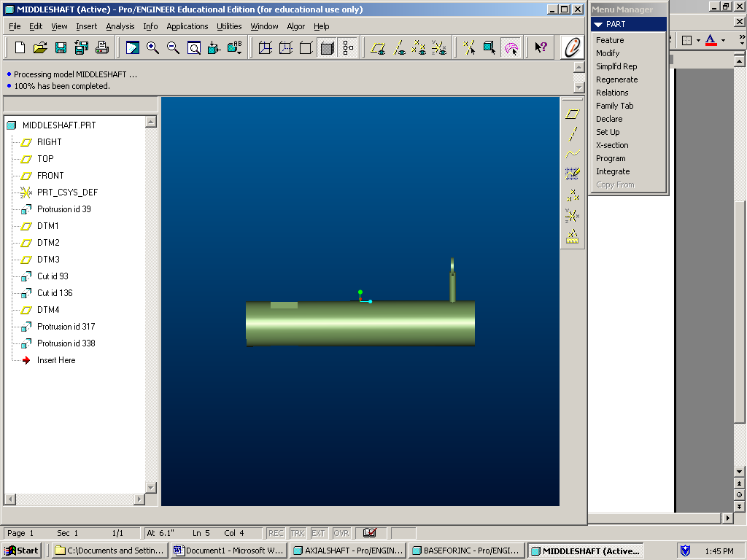Toggle the Model Tree display icon
Screen dimensions: 747x560
tap(348, 47)
